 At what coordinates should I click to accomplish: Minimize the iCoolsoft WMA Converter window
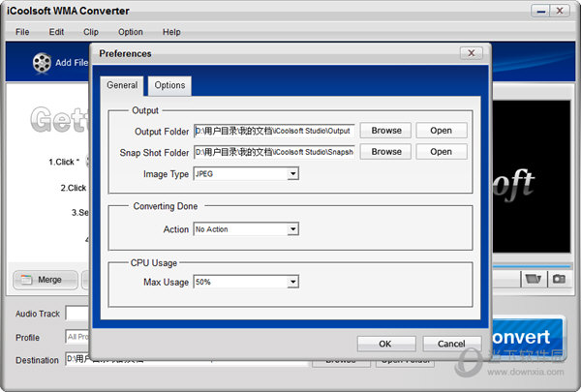(x=540, y=11)
